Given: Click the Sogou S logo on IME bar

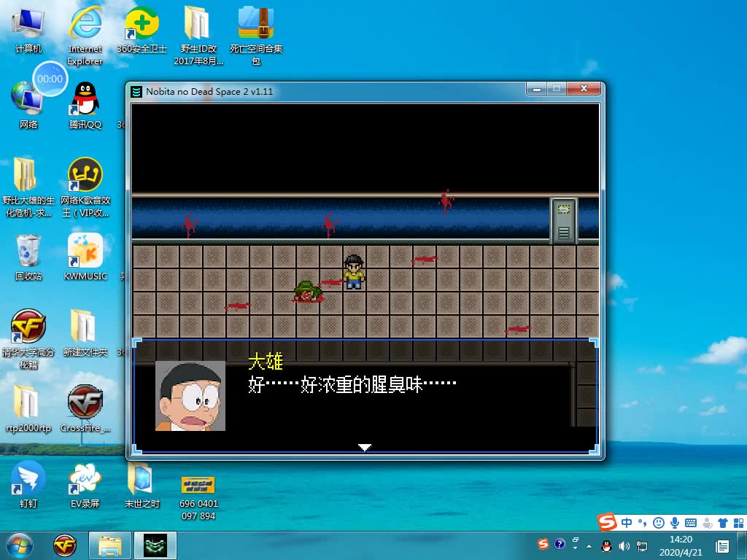Looking at the screenshot, I should click(608, 522).
